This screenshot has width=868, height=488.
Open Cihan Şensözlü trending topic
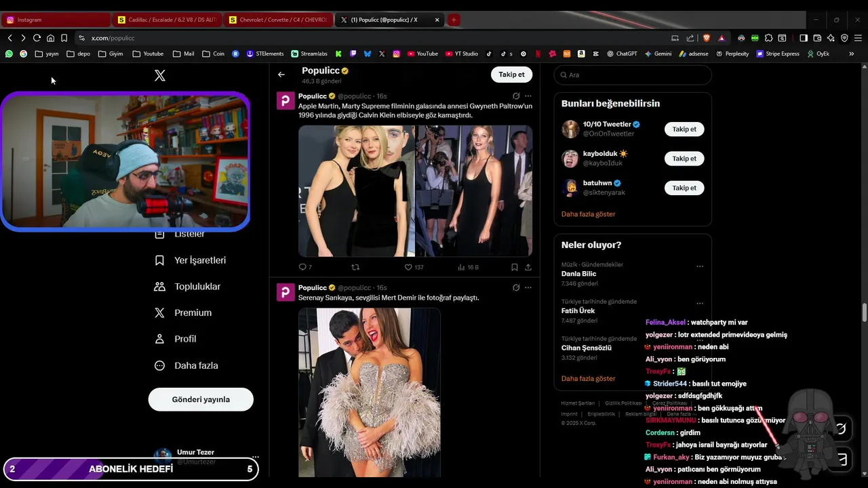(587, 348)
